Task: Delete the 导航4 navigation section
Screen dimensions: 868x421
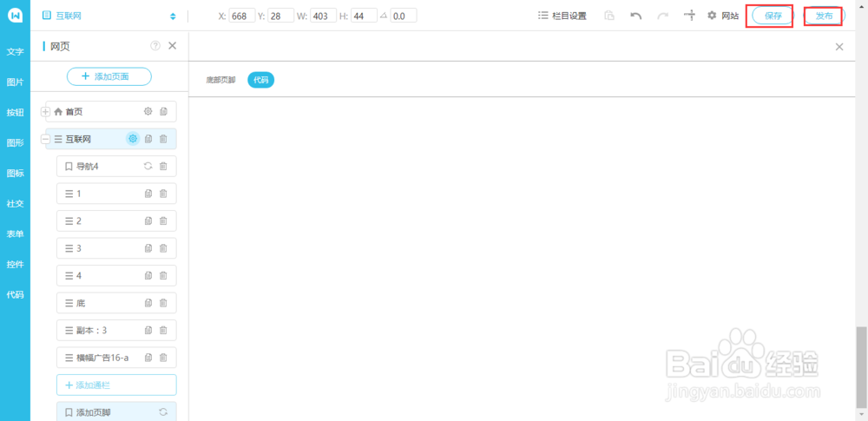Action: [163, 166]
